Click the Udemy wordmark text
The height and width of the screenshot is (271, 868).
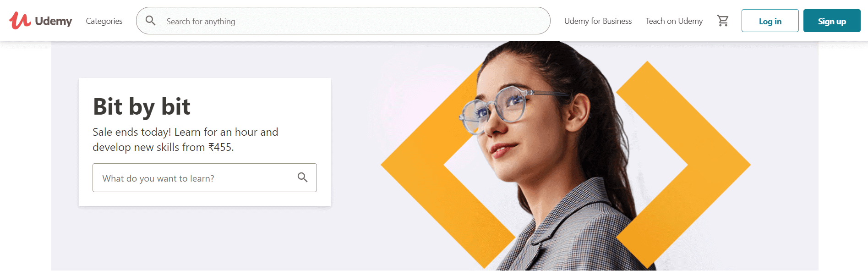tap(54, 22)
